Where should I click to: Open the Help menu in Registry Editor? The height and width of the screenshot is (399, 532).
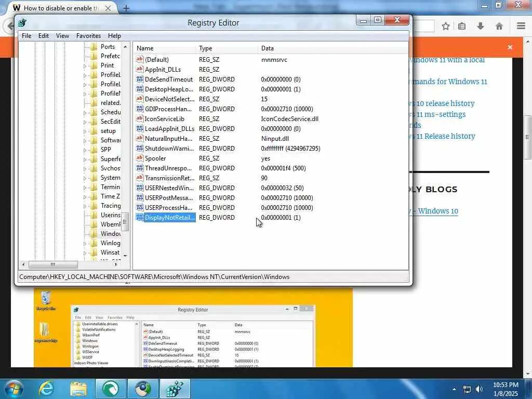click(114, 36)
